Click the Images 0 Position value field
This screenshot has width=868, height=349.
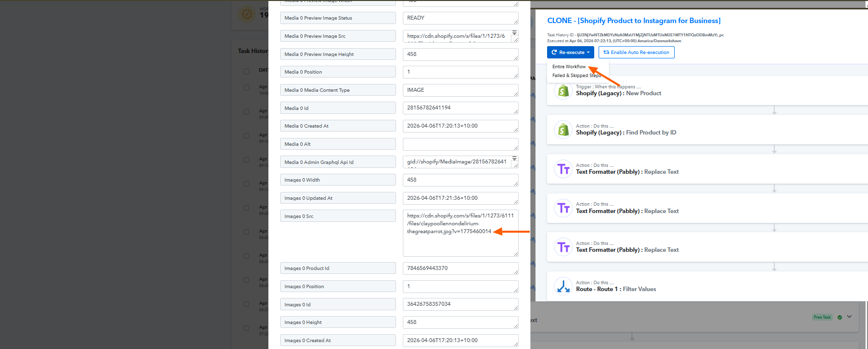(x=460, y=287)
